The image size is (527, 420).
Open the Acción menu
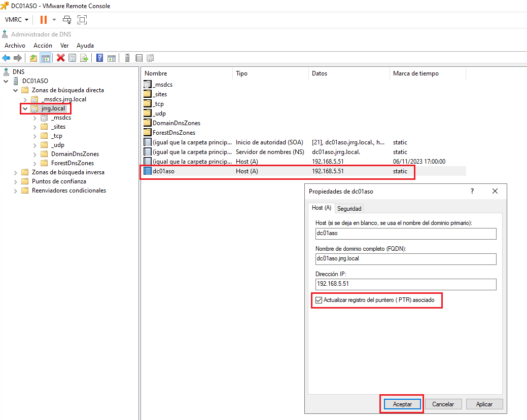point(43,45)
